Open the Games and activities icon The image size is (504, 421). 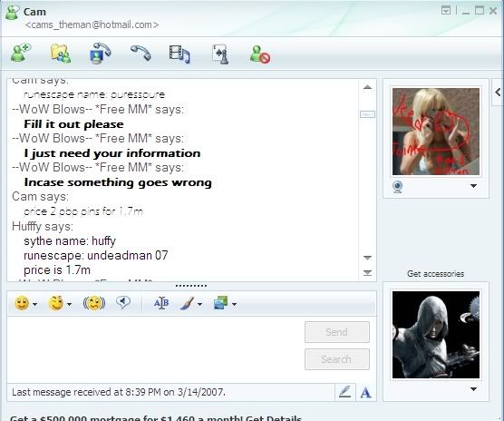[x=220, y=54]
